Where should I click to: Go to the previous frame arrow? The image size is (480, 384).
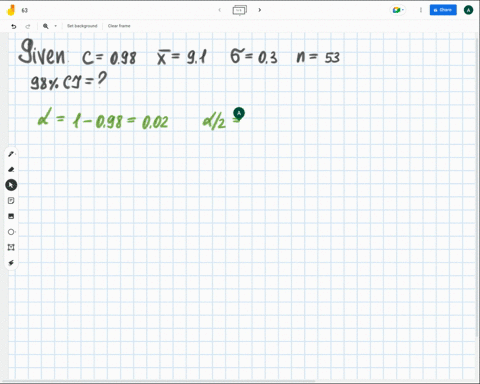tap(220, 10)
